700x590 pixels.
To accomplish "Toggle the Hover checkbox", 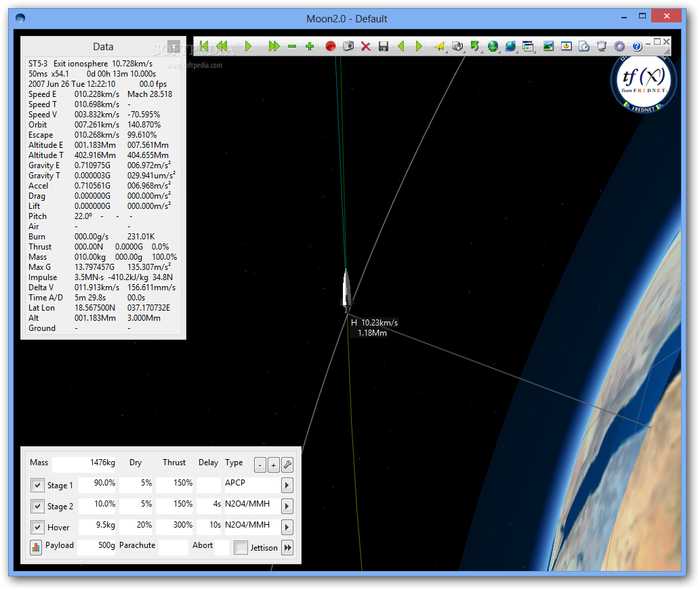I will [37, 527].
